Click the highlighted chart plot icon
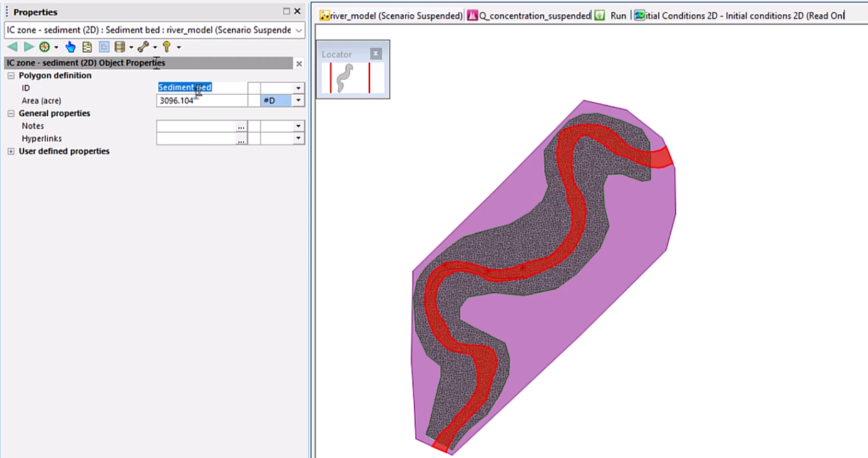868x458 pixels. click(x=103, y=46)
